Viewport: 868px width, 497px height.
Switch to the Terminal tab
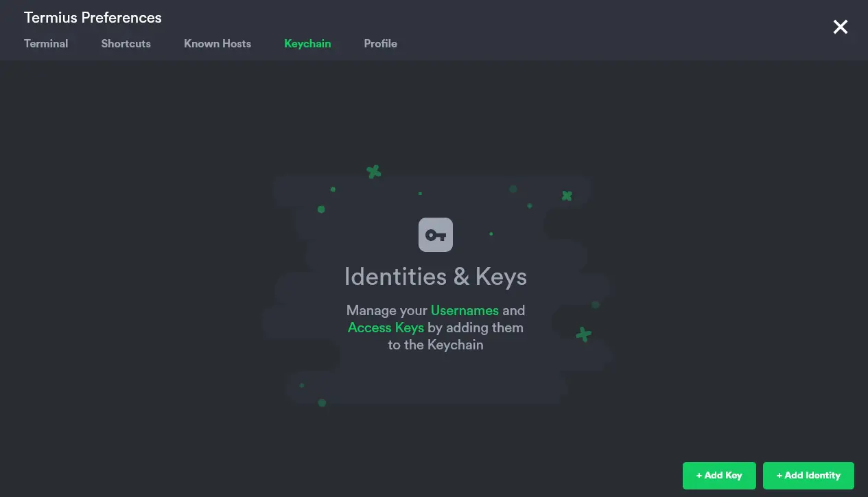[46, 43]
